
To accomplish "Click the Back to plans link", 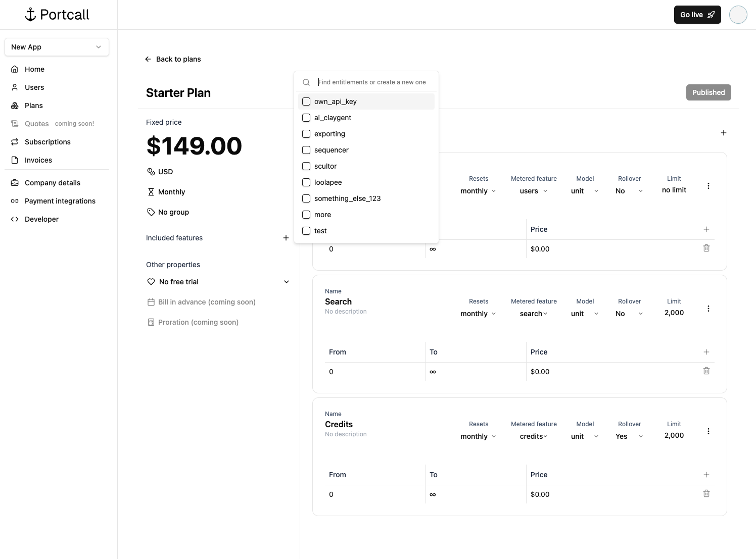I will pos(173,59).
